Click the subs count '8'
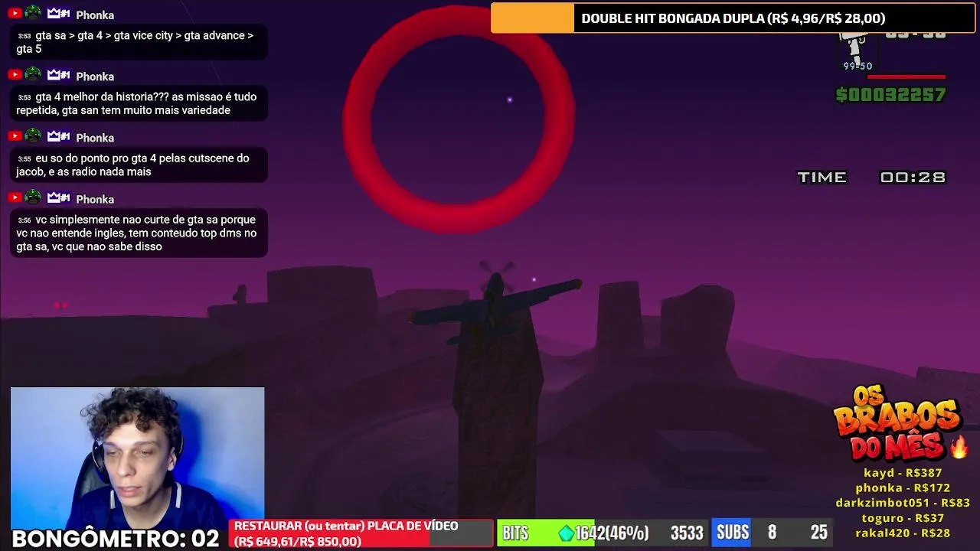 tap(772, 533)
